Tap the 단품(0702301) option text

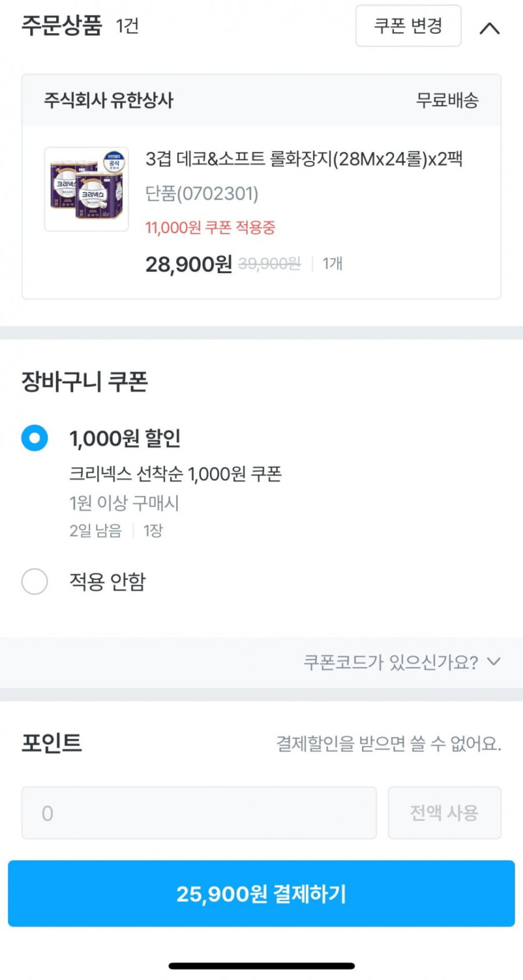point(202,194)
